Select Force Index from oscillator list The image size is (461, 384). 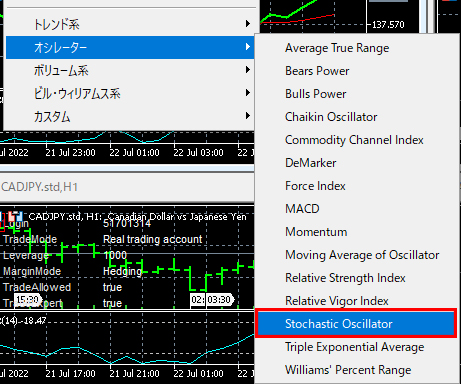[357, 186]
